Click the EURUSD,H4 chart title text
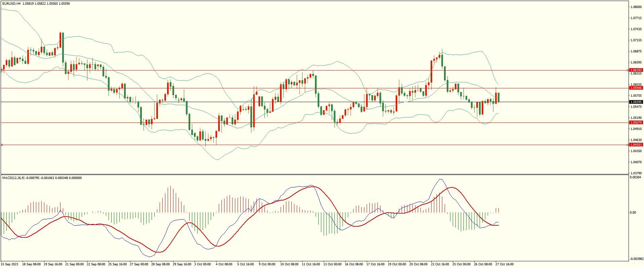Screen dimensions: 644x268 point(11,4)
